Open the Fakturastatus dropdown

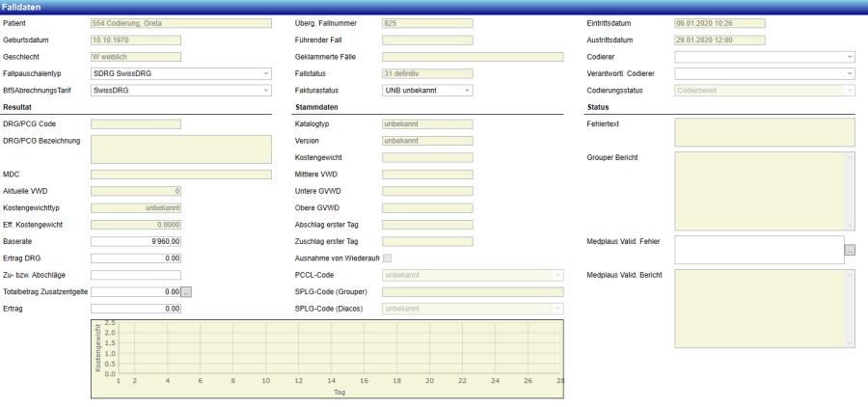tap(427, 91)
